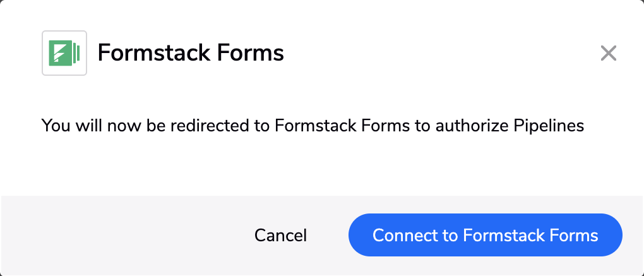Click the green Formstack Forms logo icon
This screenshot has height=276, width=644.
(64, 53)
